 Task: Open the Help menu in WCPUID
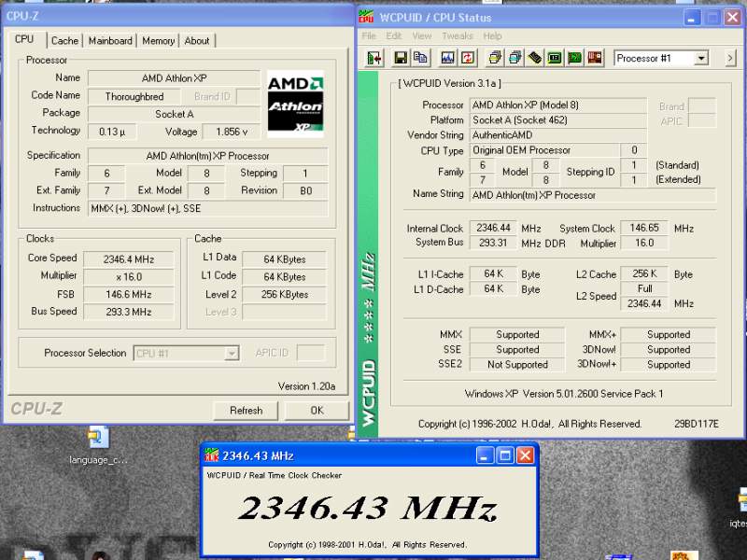tap(492, 35)
